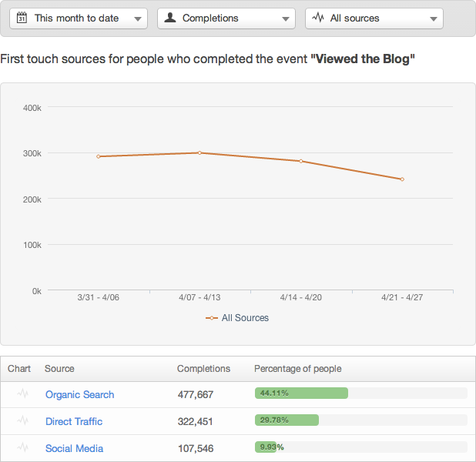Click the 44.11% green percentage bar
This screenshot has width=476, height=462.
[x=301, y=393]
